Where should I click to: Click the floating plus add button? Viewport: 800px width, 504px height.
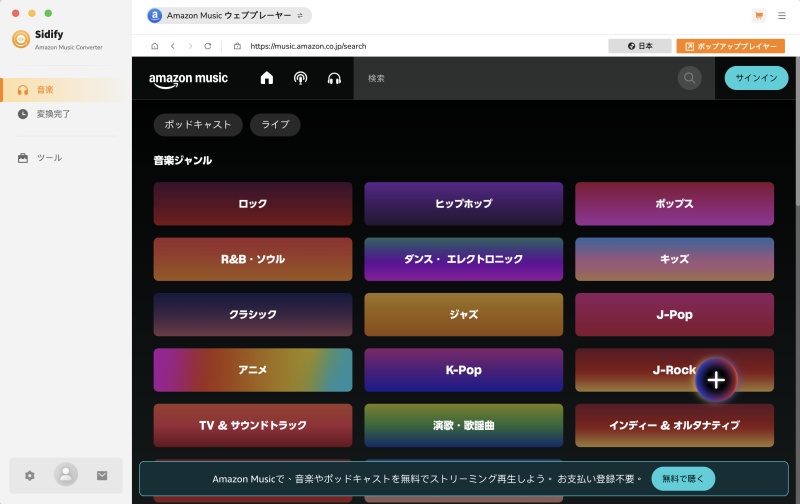[716, 380]
